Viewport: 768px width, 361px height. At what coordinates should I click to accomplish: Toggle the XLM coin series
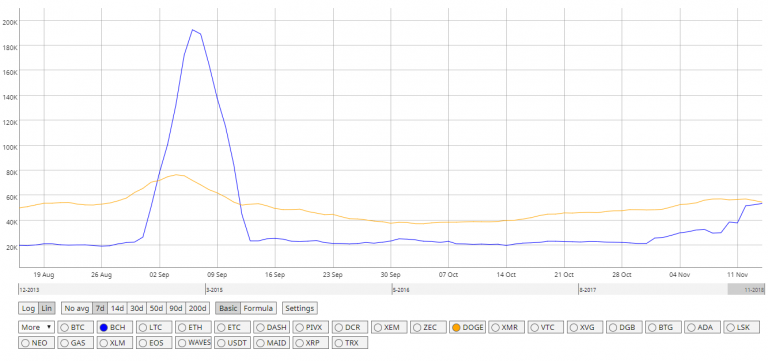114,343
